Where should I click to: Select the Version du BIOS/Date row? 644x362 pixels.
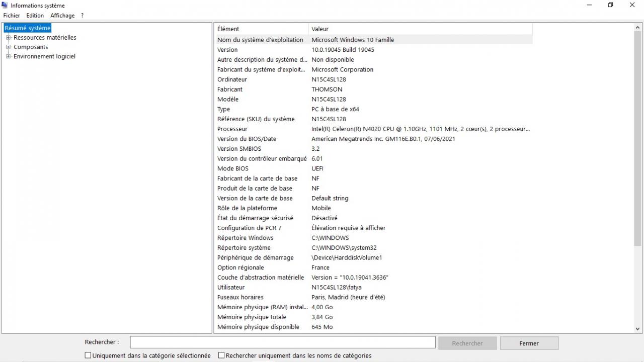pyautogui.click(x=373, y=139)
